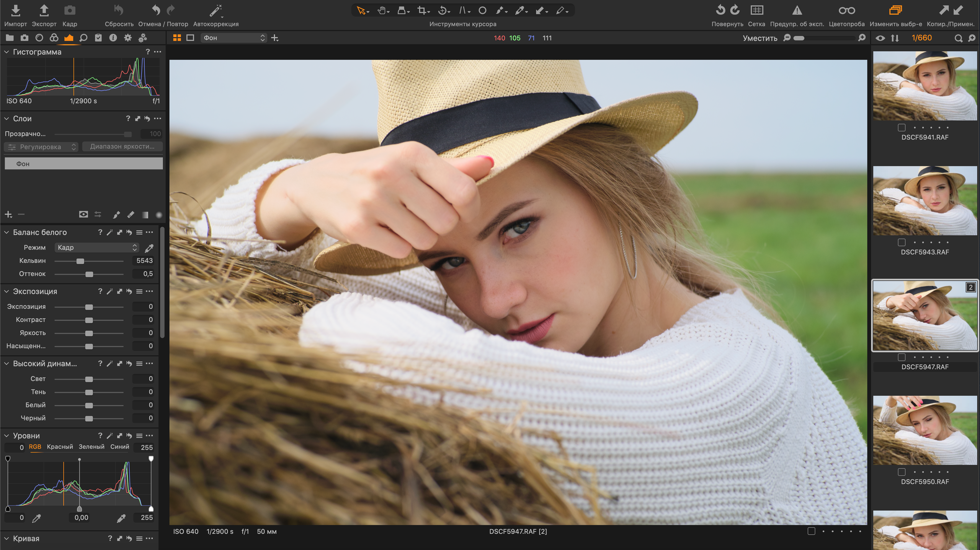Rotate image left with Повернуть
The width and height of the screenshot is (980, 550).
tap(720, 10)
